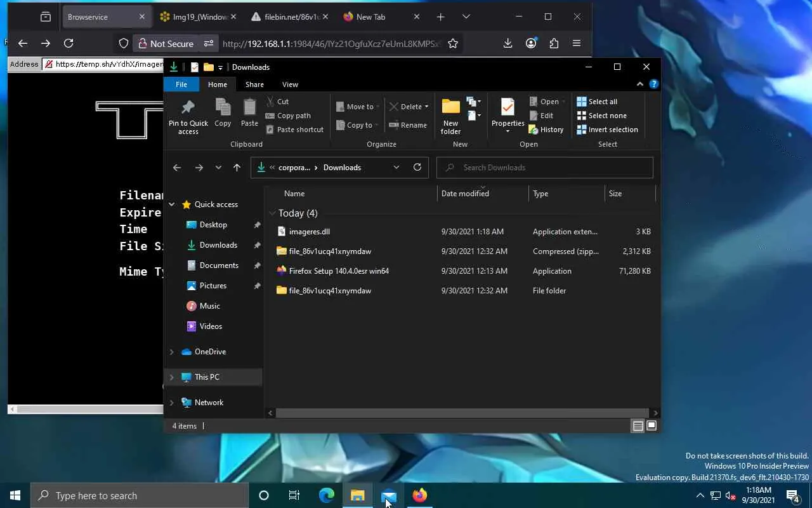Expand the This PC tree node
This screenshot has height=508, width=812.
171,377
